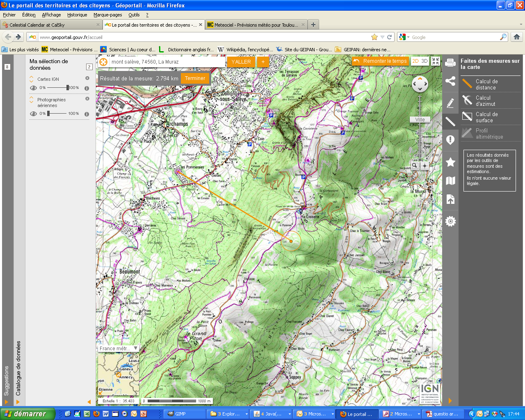Open the favorites star icon

[x=450, y=162]
